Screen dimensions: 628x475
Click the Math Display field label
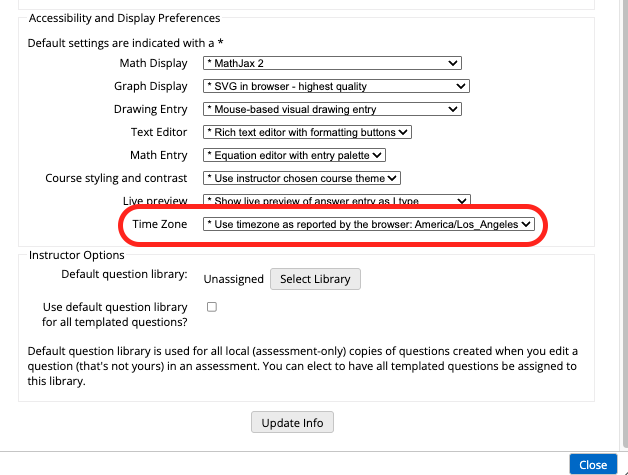pos(153,63)
